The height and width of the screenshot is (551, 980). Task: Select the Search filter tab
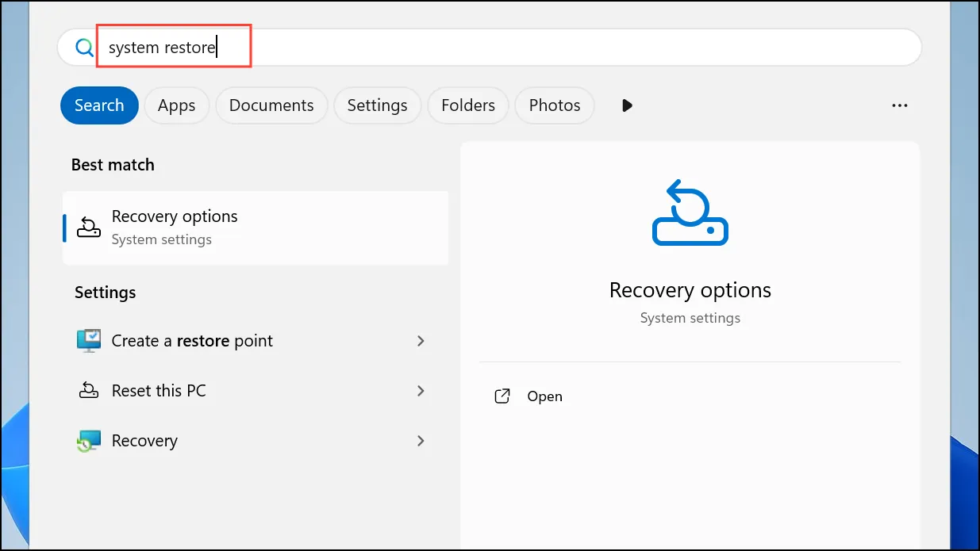(x=99, y=105)
